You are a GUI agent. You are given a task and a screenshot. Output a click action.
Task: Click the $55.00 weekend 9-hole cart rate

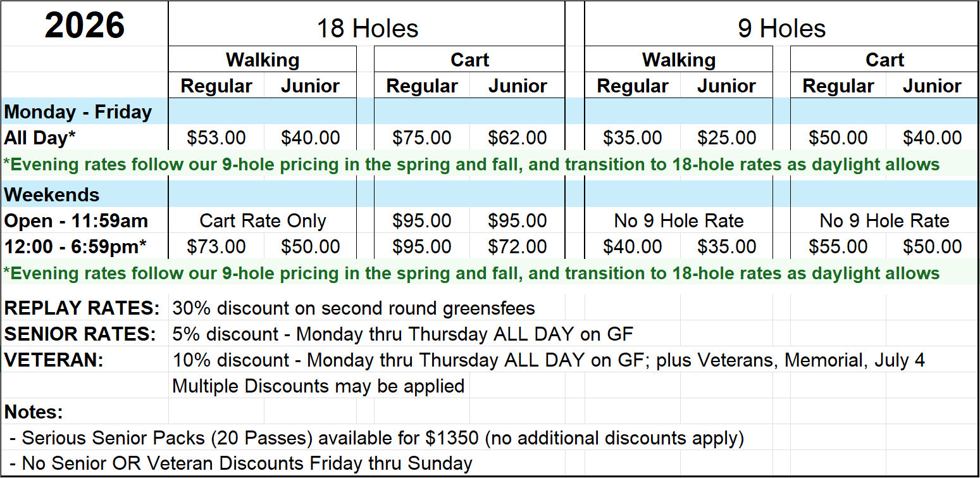(838, 247)
